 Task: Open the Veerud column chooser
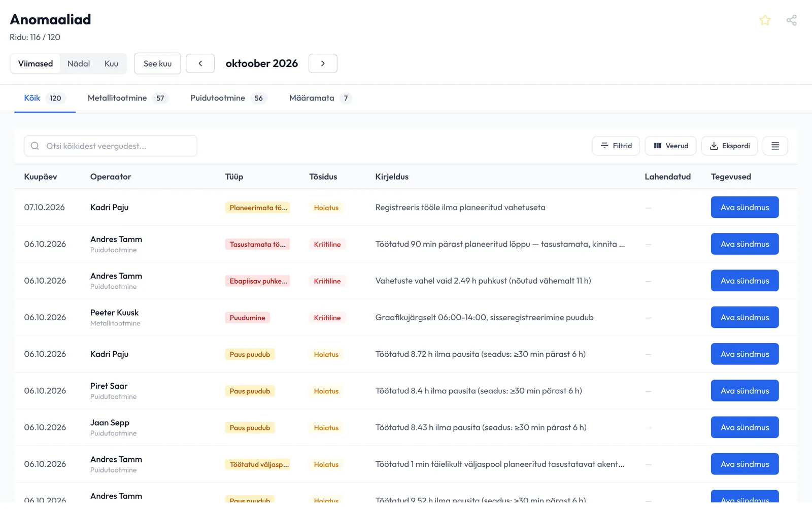pyautogui.click(x=670, y=146)
